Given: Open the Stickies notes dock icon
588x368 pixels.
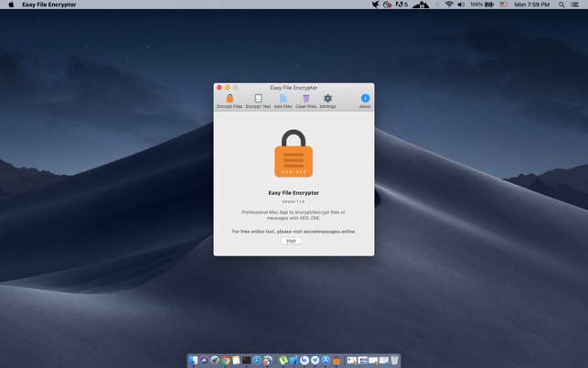Looking at the screenshot, I should [236, 361].
